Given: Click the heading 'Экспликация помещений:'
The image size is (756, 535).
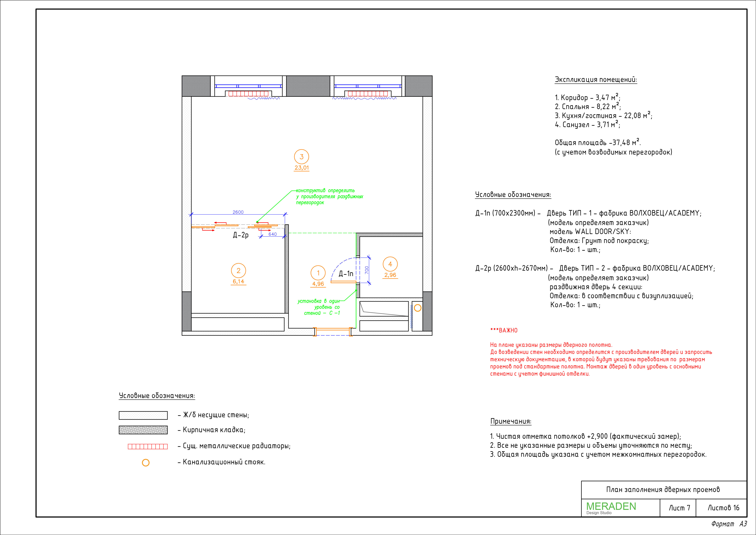Looking at the screenshot, I should click(596, 79).
